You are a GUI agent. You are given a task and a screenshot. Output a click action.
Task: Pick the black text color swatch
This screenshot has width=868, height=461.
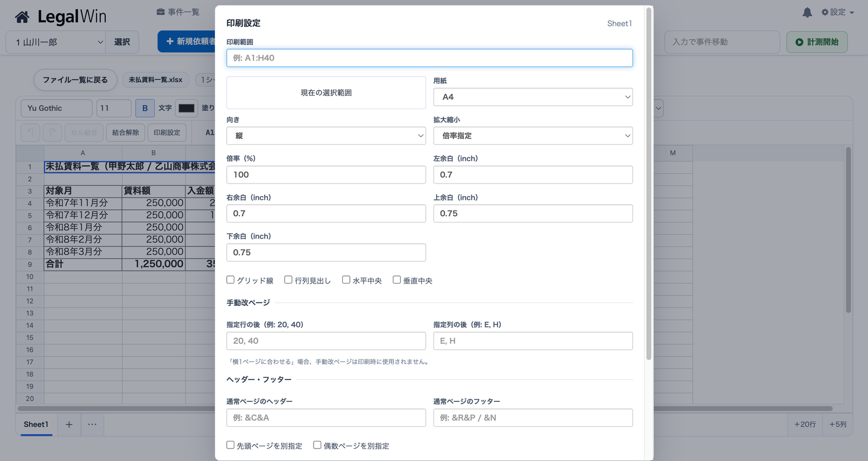coord(187,108)
